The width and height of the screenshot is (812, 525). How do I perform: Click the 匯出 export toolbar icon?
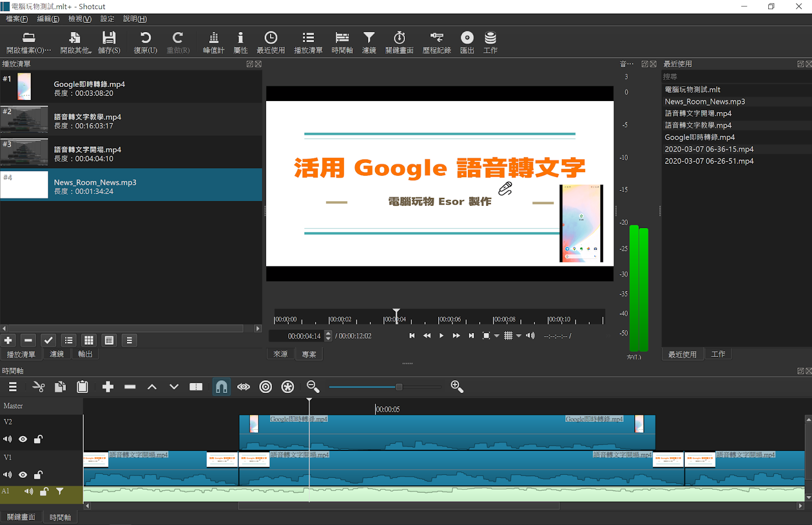click(x=467, y=43)
